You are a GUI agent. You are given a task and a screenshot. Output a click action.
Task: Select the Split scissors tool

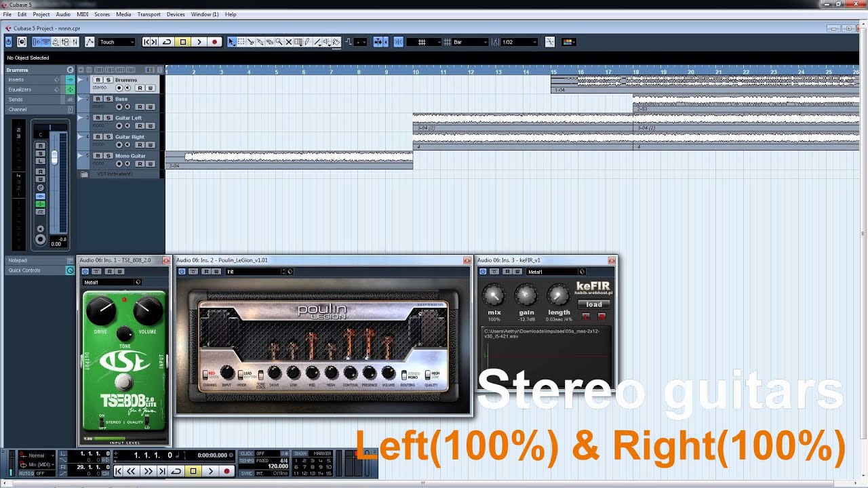250,42
